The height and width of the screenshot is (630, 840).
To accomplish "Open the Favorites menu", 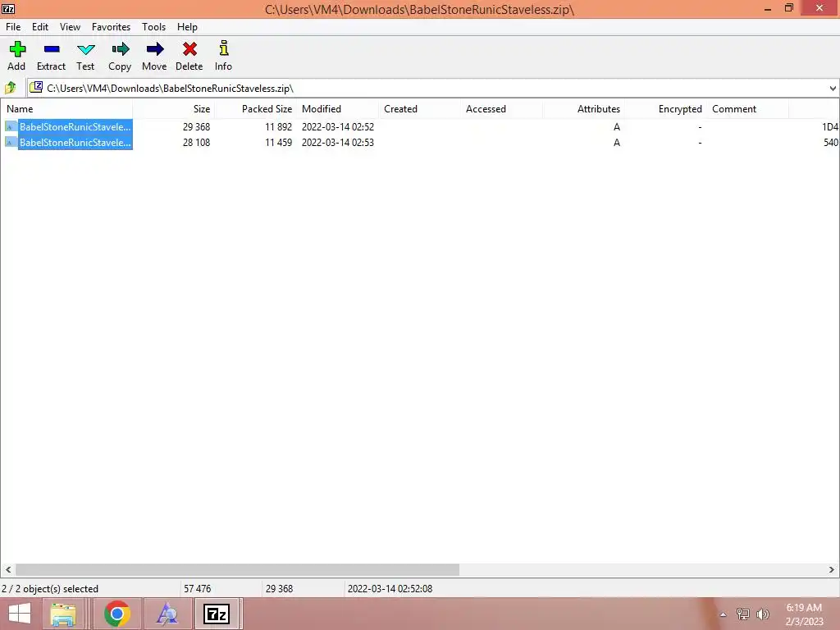I will (111, 27).
